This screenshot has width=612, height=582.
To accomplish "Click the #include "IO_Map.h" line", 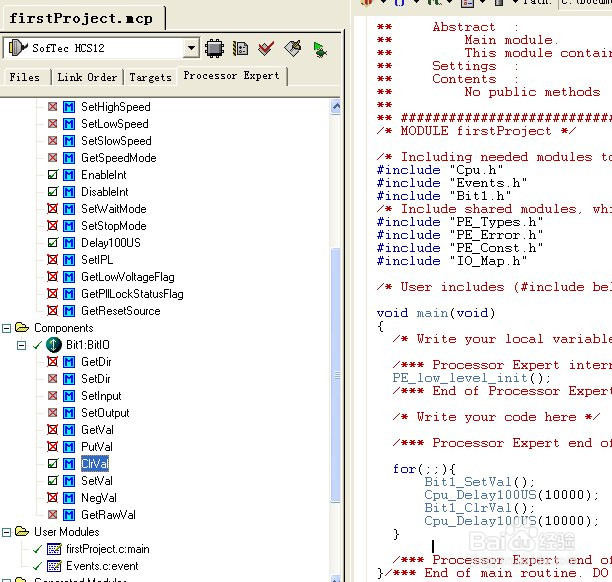I will (x=452, y=261).
